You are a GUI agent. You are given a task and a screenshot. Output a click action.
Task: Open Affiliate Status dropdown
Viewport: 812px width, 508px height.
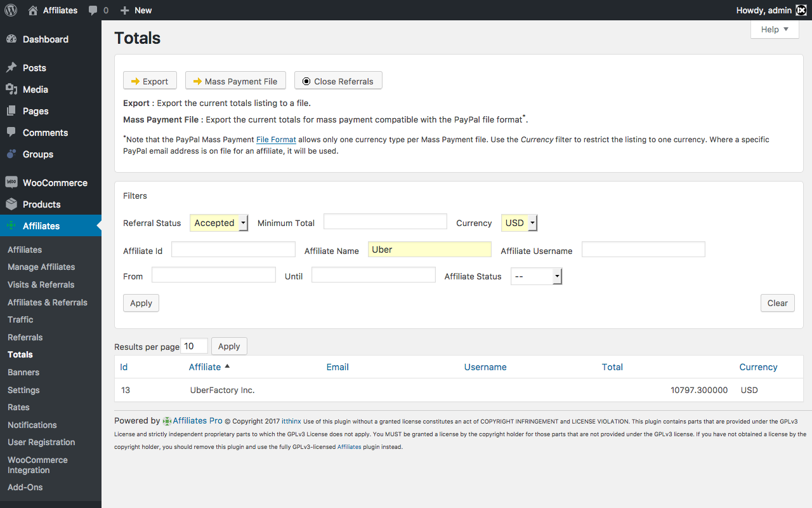coord(537,276)
